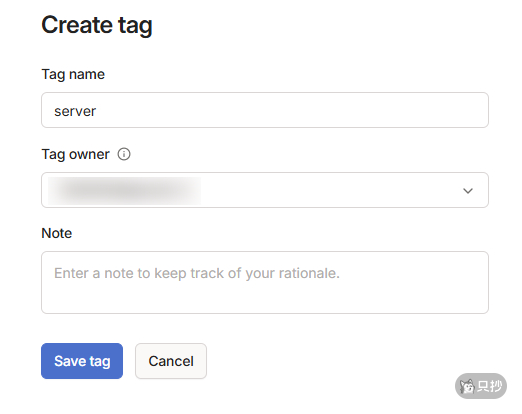
Task: Click the Save tag button
Action: click(82, 361)
